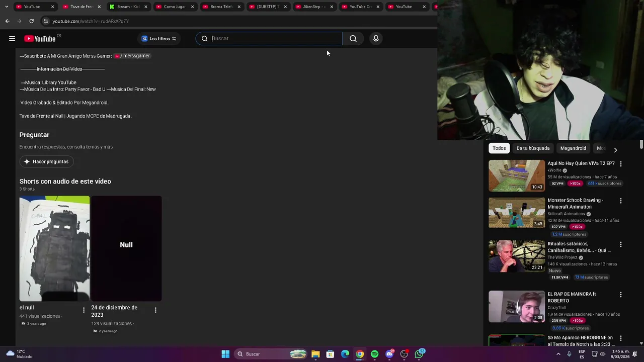Open Spotify from the taskbar

(x=374, y=354)
